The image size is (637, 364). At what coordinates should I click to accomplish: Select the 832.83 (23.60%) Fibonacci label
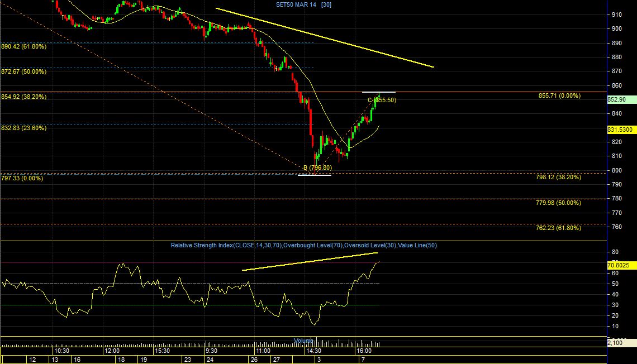coord(24,128)
